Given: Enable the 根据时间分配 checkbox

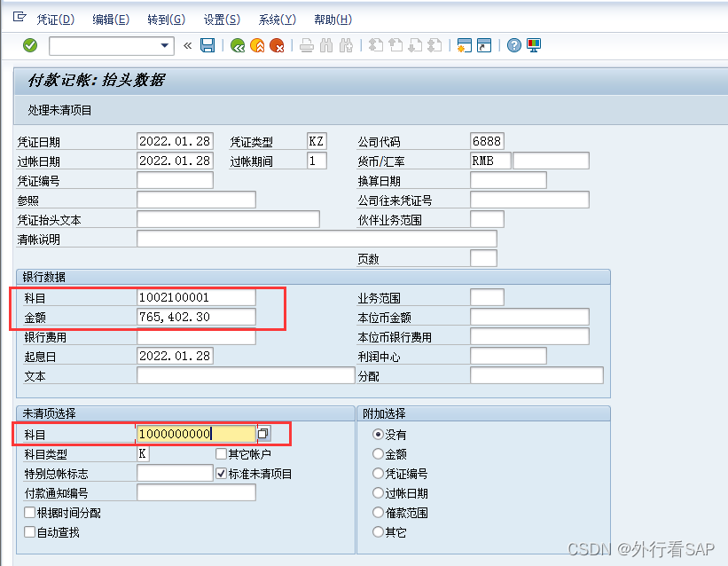Looking at the screenshot, I should click(x=30, y=512).
